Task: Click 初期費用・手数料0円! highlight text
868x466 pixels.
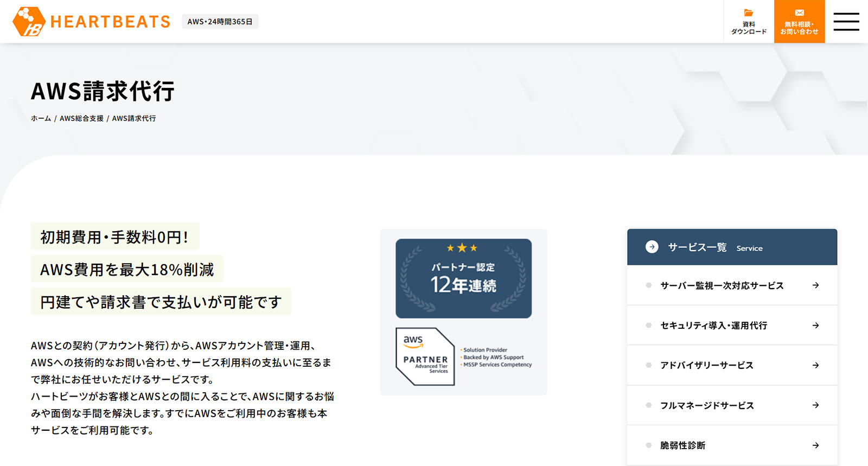Action: tap(114, 237)
